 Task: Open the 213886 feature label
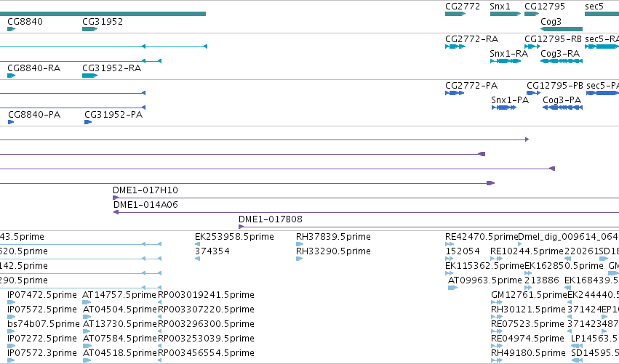[x=542, y=280]
